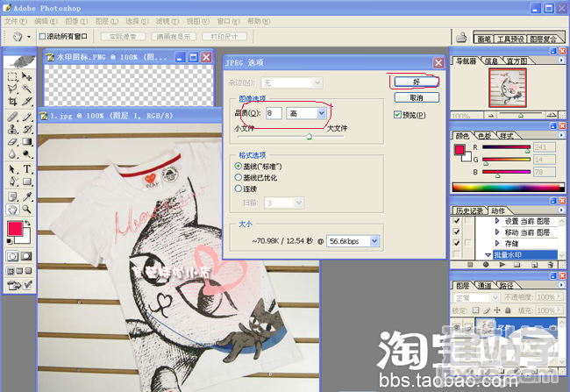
Task: Switch to the 通道 tab
Action: [x=484, y=286]
